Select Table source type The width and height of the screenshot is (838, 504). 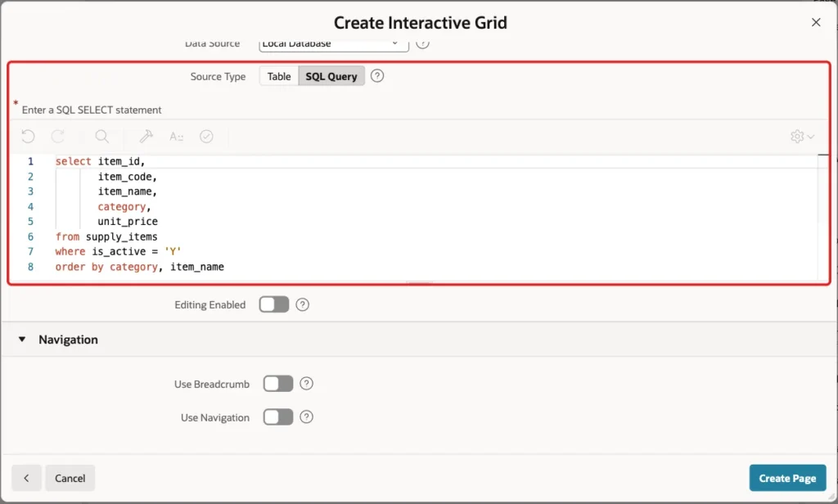point(279,76)
